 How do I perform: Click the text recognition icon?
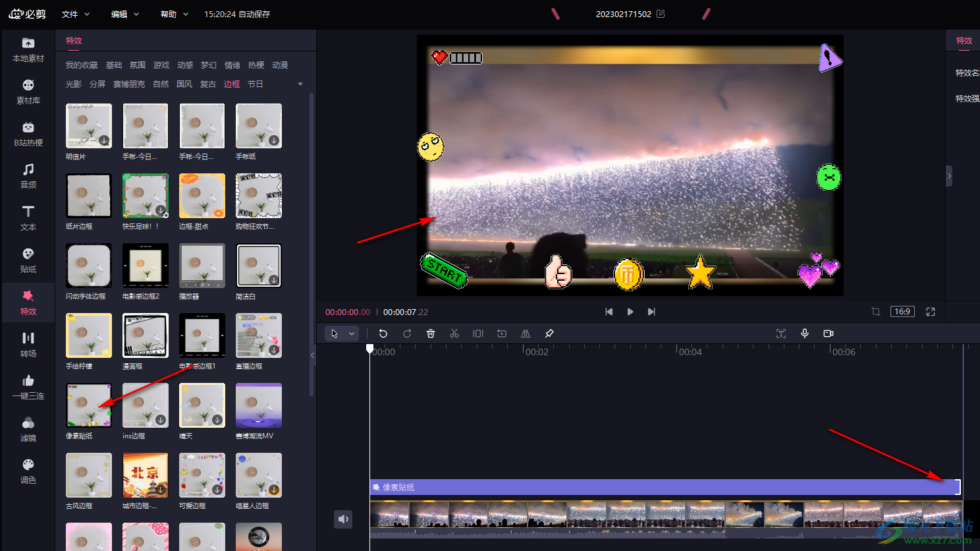click(x=781, y=333)
